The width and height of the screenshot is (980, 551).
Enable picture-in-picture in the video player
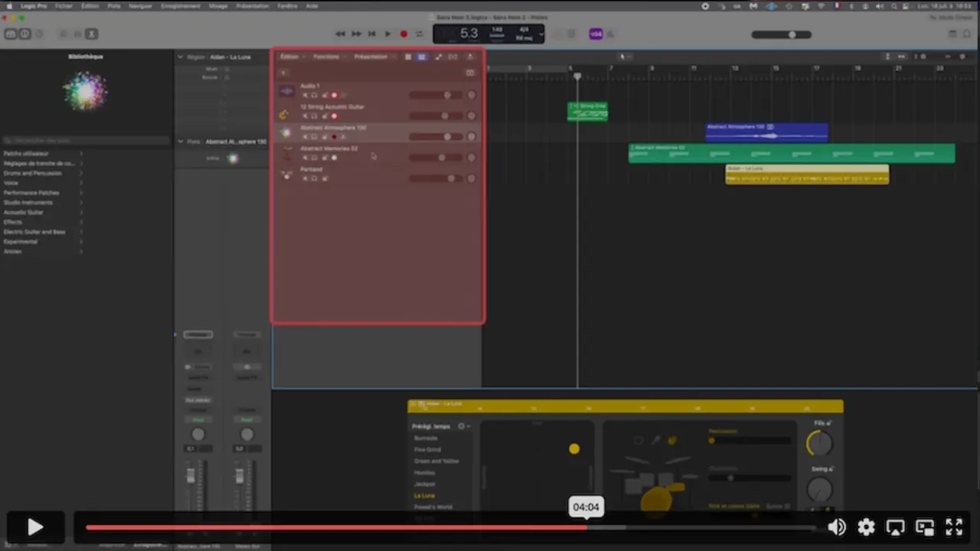[925, 527]
